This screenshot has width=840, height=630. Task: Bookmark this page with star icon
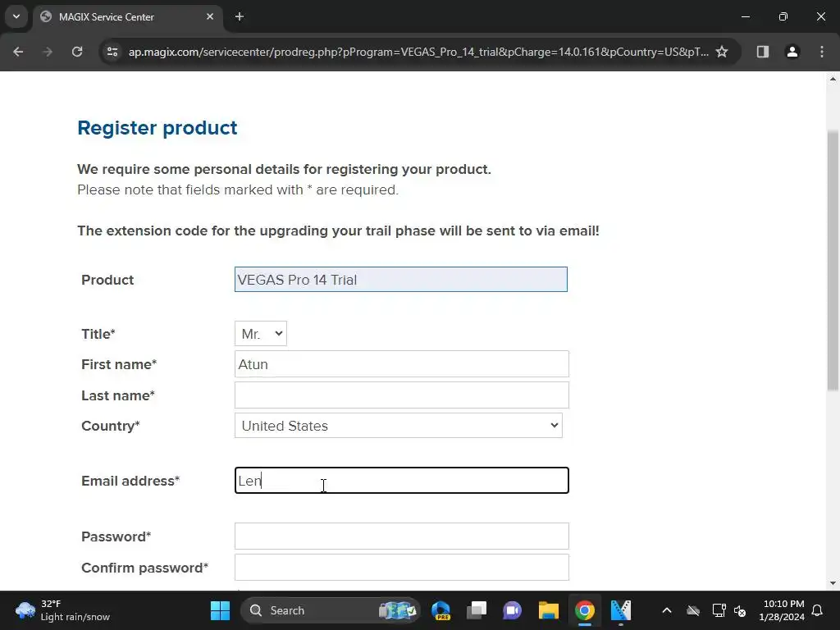click(x=722, y=52)
